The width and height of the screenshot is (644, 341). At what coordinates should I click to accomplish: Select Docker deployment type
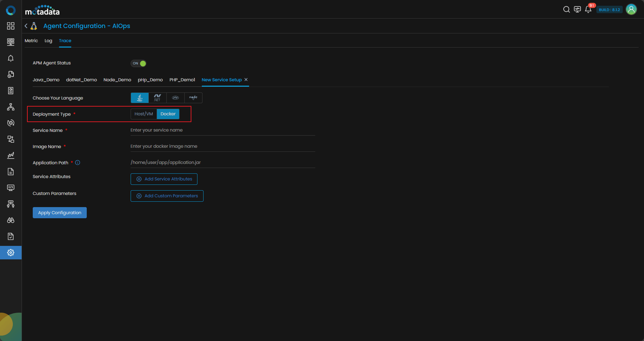(x=168, y=114)
